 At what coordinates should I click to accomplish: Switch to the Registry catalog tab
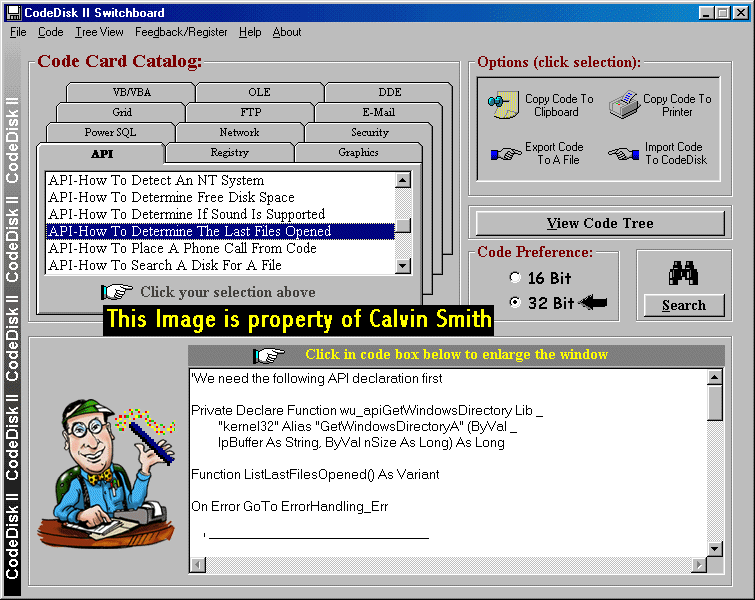tap(230, 153)
